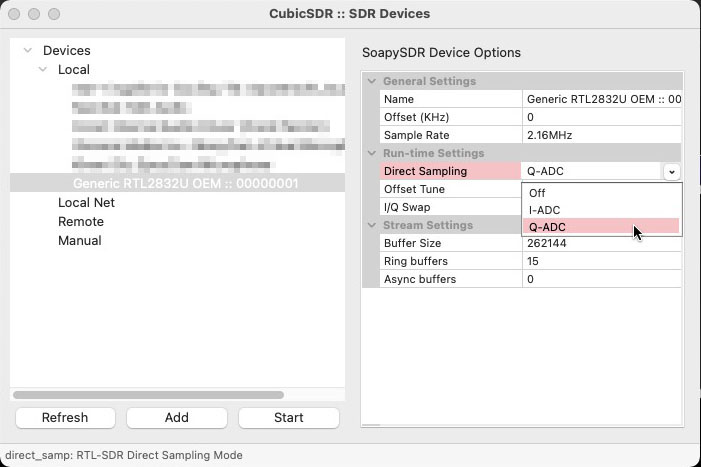Select the Manual tree item

coord(80,240)
